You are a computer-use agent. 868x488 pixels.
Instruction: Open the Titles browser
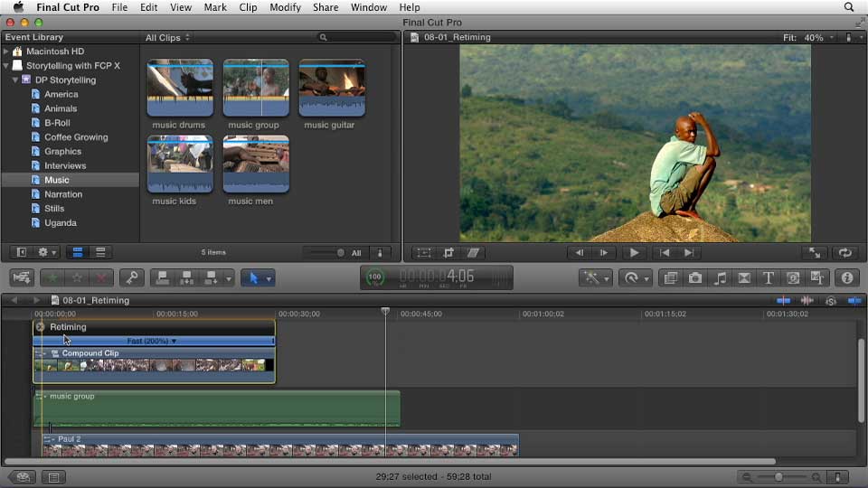pos(769,278)
